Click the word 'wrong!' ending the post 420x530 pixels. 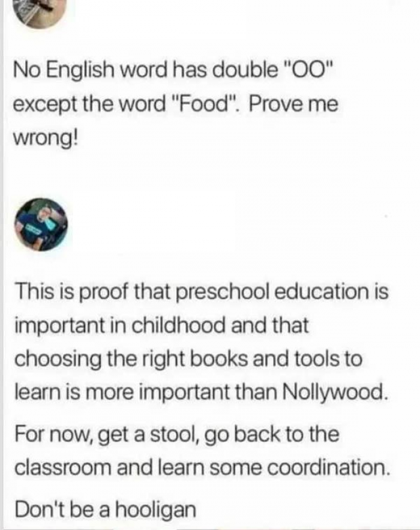tap(45, 138)
